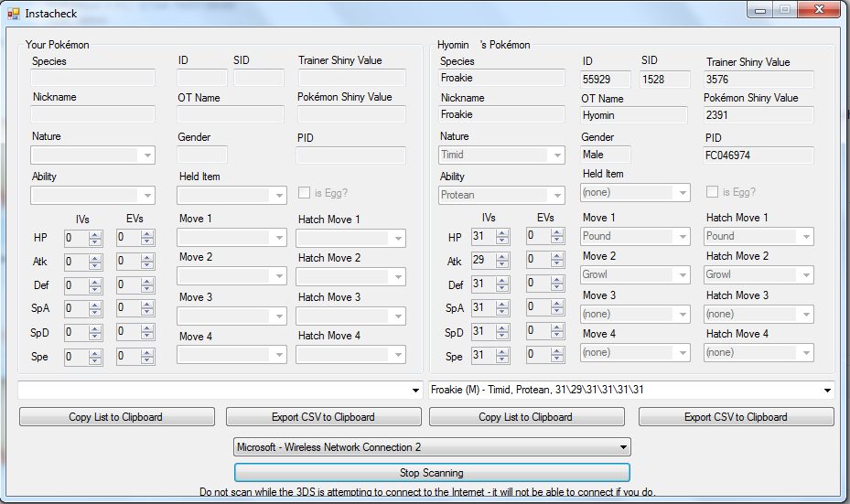Click the Stop Scanning button
The height and width of the screenshot is (504, 850).
[x=432, y=473]
